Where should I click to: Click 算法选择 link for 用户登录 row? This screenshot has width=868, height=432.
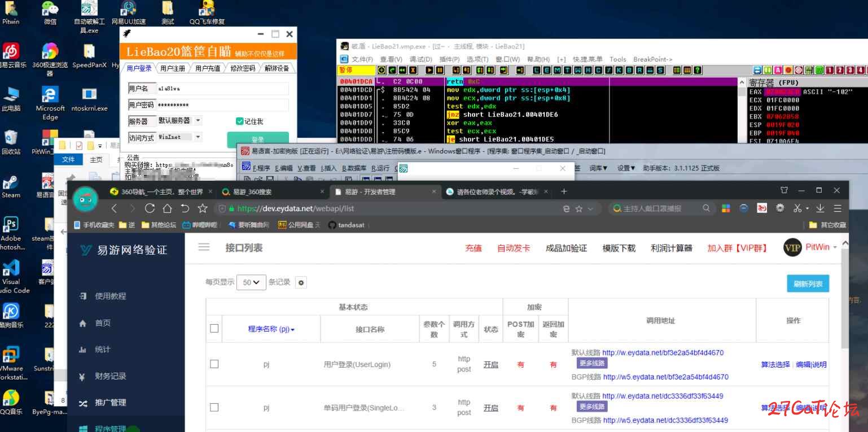775,364
